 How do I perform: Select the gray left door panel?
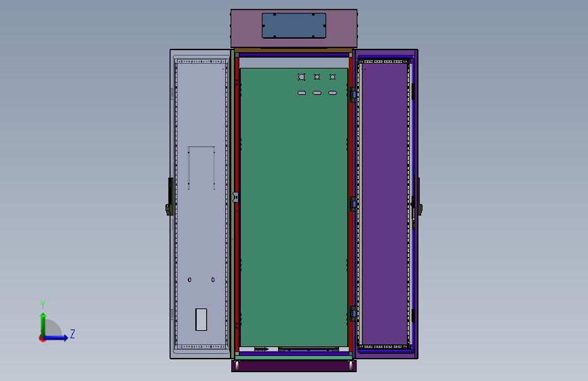pos(201,204)
